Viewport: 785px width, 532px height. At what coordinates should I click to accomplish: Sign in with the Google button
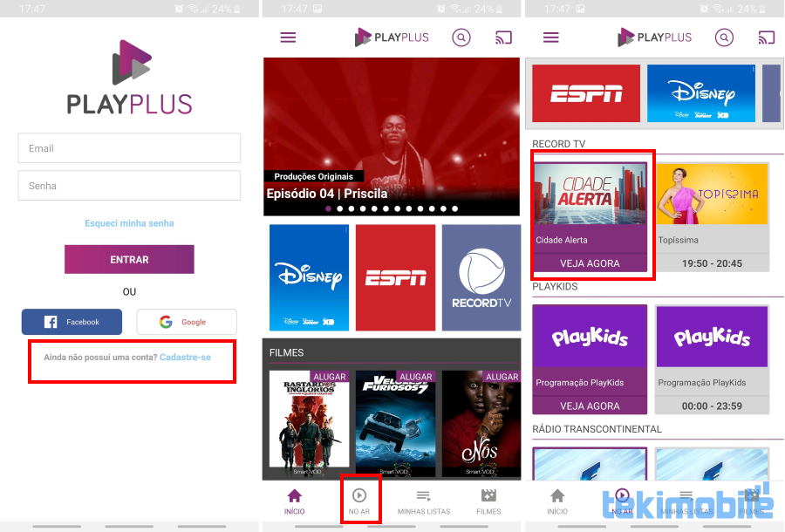pyautogui.click(x=186, y=322)
